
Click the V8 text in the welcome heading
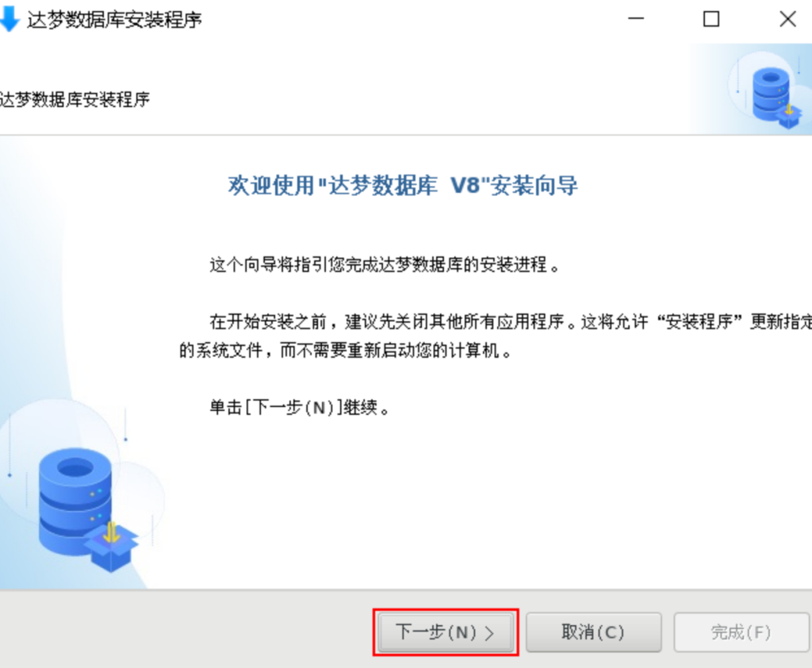[x=466, y=186]
